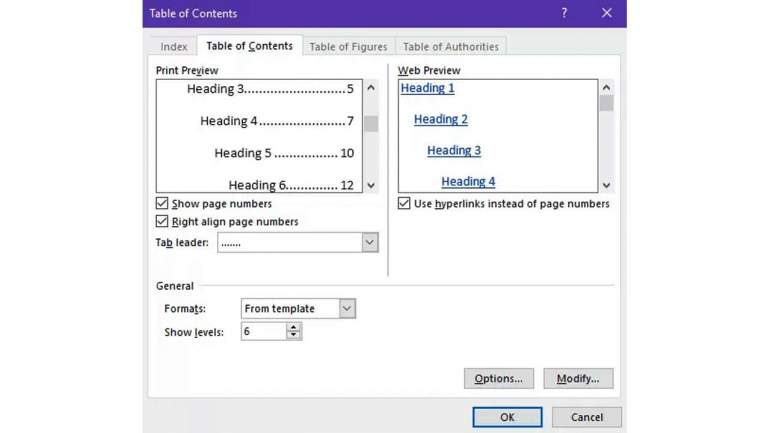Click Print Preview scroll up arrow
Screen dimensions: 770x433
point(371,88)
